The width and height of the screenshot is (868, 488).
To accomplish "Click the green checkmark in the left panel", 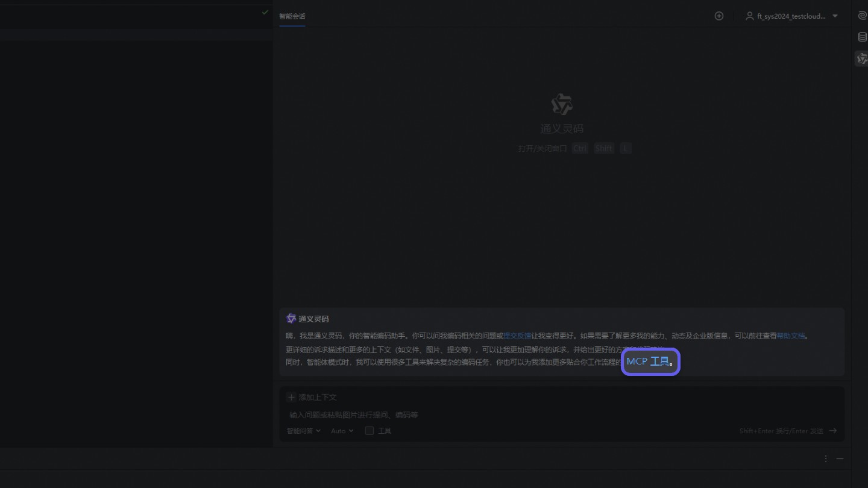I will click(264, 12).
